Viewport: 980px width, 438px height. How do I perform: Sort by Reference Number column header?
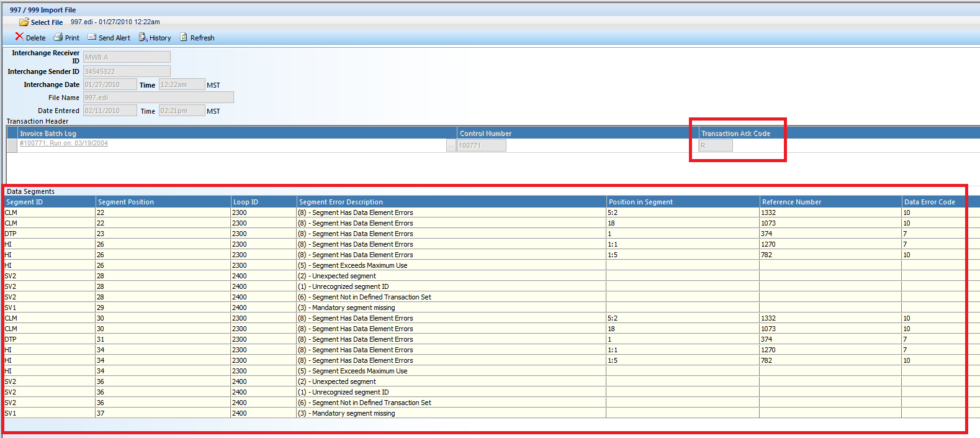(831, 202)
